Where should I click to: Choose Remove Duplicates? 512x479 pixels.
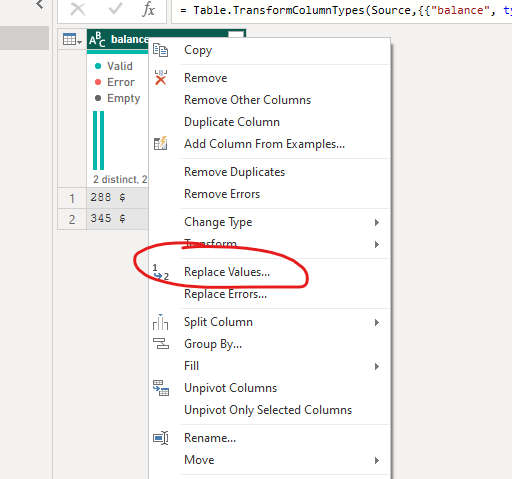tap(269, 172)
